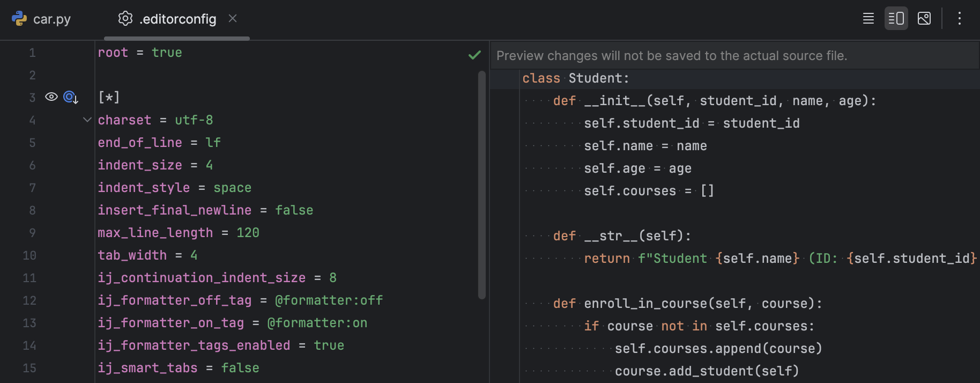Click the 'false' value of insert_final_newline
Image resolution: width=980 pixels, height=383 pixels.
294,210
